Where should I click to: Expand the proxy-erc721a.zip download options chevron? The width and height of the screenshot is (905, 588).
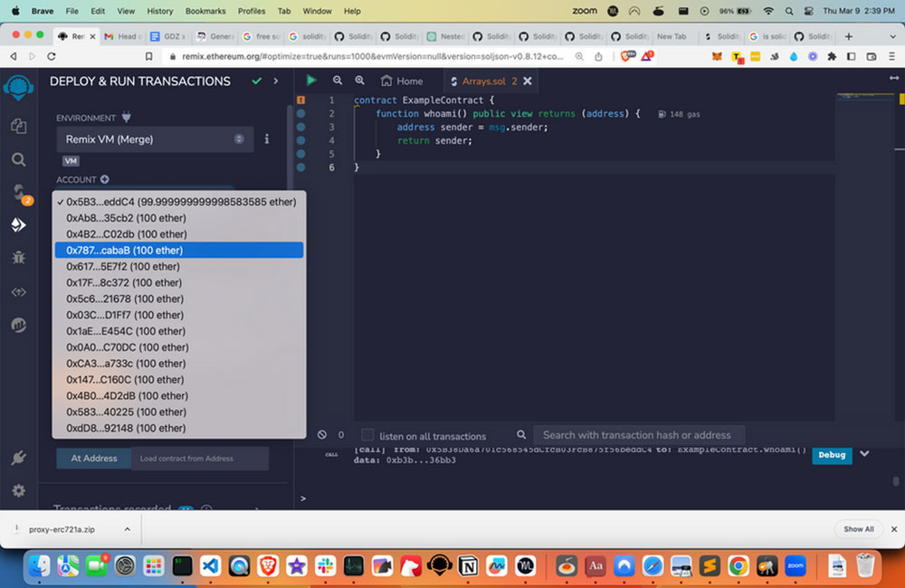click(127, 529)
